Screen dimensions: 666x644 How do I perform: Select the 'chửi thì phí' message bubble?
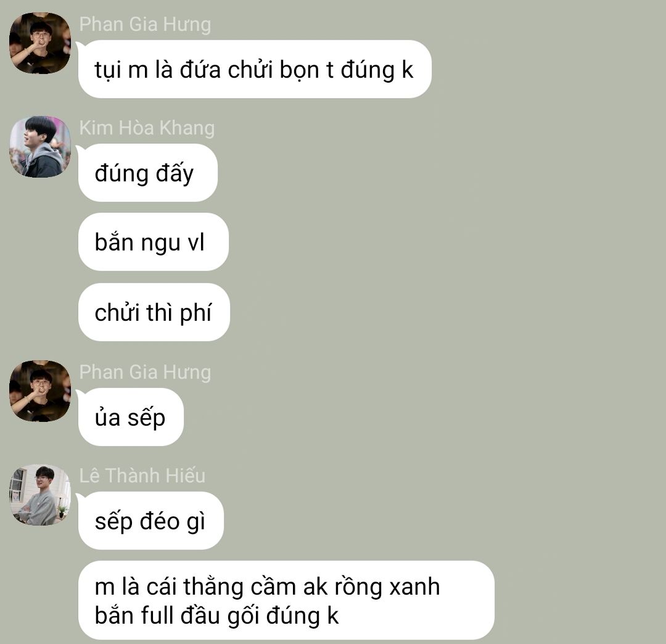[x=154, y=312]
